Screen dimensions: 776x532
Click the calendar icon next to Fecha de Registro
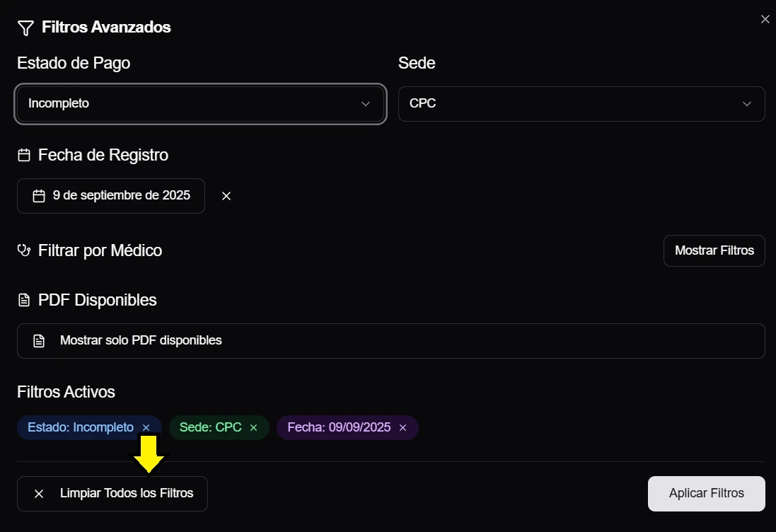pyautogui.click(x=24, y=155)
